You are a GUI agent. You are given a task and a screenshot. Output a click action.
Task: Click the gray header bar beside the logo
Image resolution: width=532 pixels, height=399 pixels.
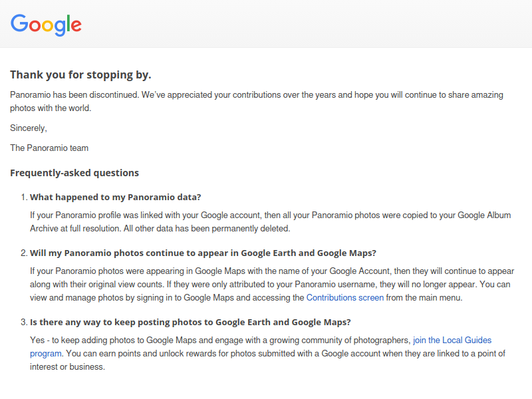point(305,24)
